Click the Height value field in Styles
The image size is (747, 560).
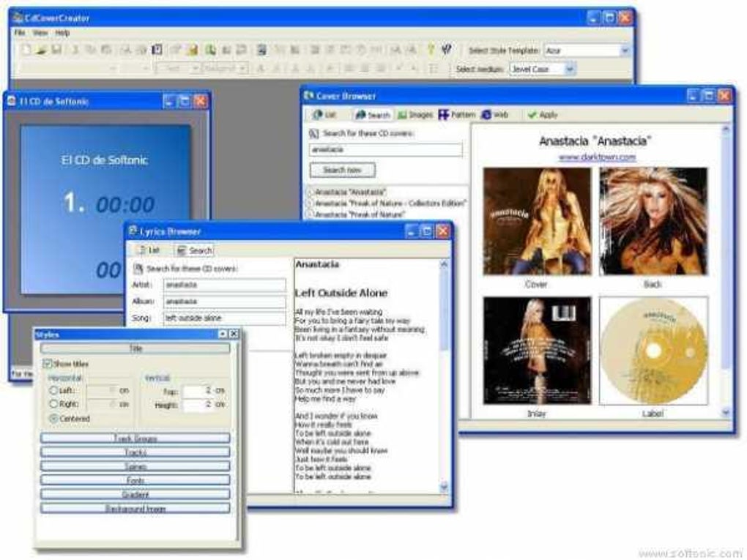[198, 405]
